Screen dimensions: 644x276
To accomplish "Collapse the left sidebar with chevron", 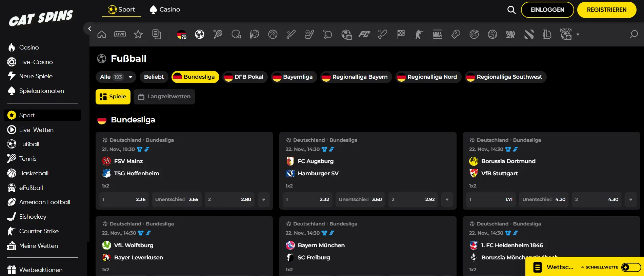I will pyautogui.click(x=89, y=29).
